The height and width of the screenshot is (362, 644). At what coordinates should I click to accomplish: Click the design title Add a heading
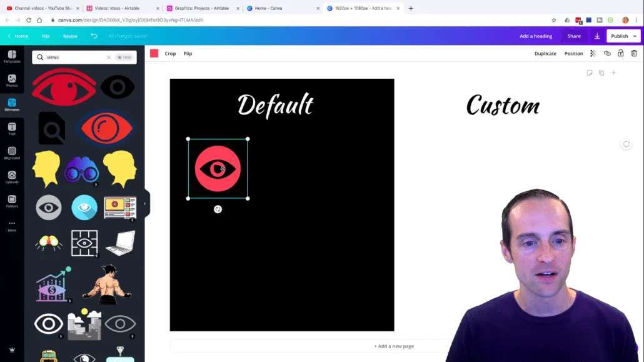click(536, 36)
